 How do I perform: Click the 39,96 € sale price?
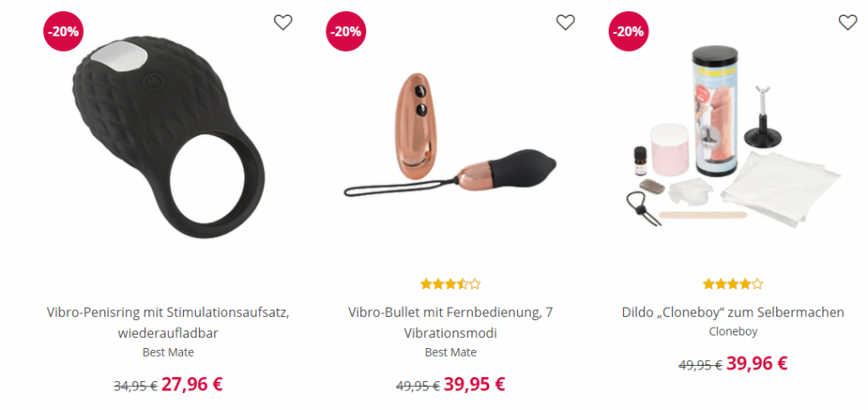(757, 363)
